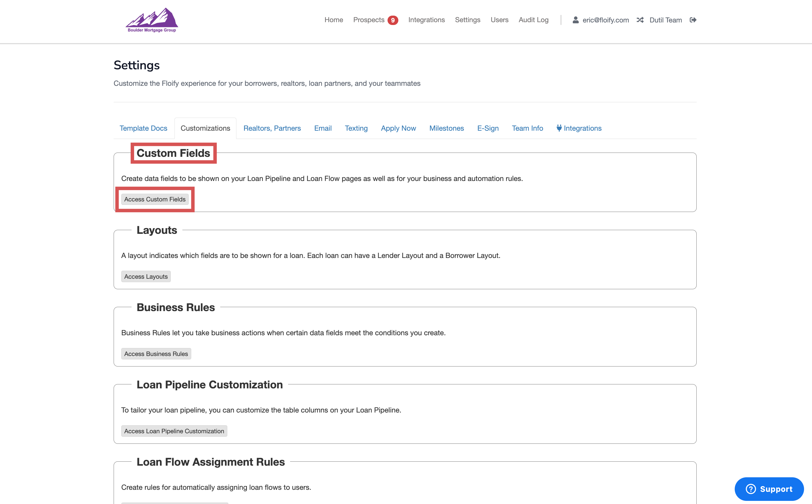Switch to Apply Now tab
The image size is (812, 504).
[x=398, y=128]
